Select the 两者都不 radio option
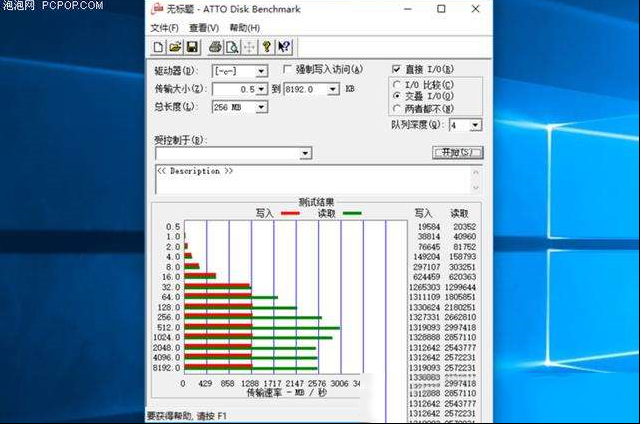 point(396,109)
